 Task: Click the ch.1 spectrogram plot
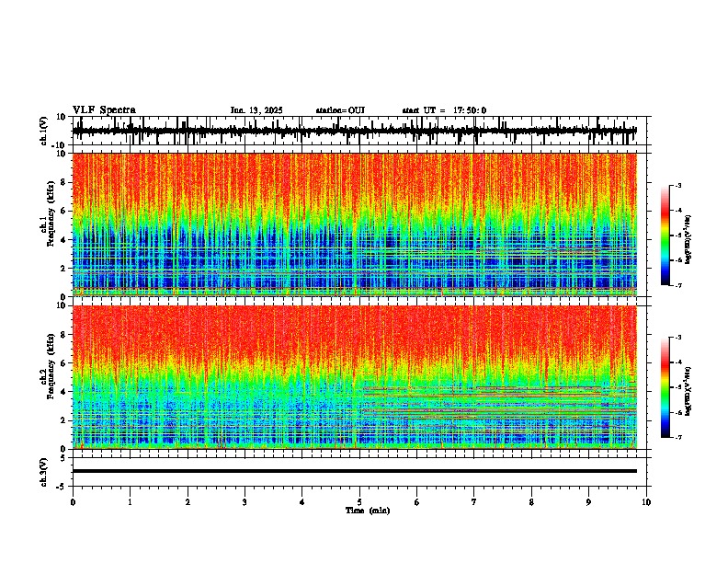pos(355,224)
